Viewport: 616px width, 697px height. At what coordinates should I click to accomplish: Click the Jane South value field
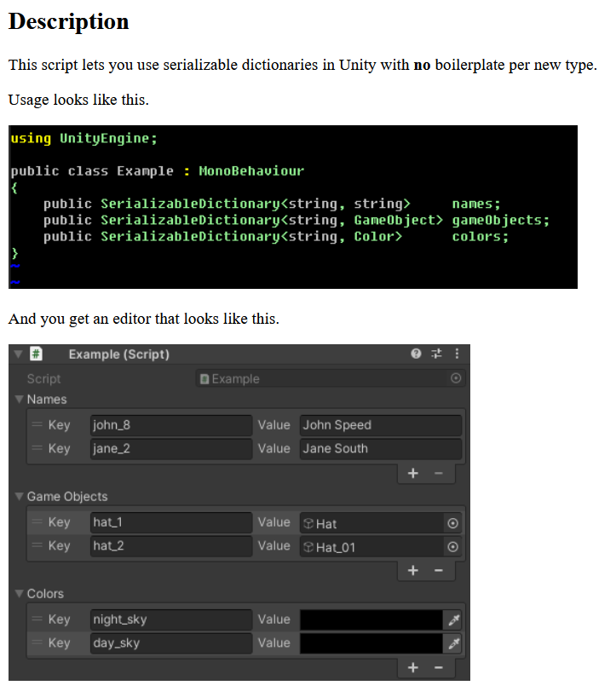[380, 449]
